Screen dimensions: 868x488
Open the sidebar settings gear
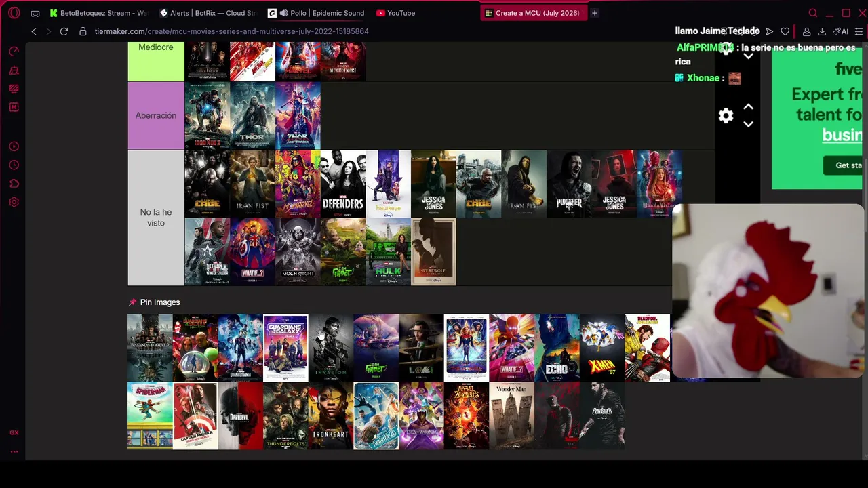point(14,202)
